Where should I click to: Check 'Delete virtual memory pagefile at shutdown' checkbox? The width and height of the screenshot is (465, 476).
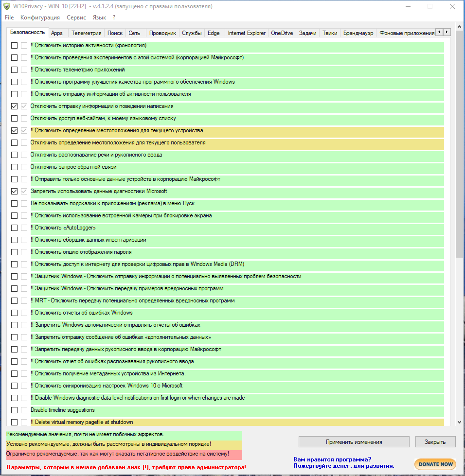coord(14,422)
